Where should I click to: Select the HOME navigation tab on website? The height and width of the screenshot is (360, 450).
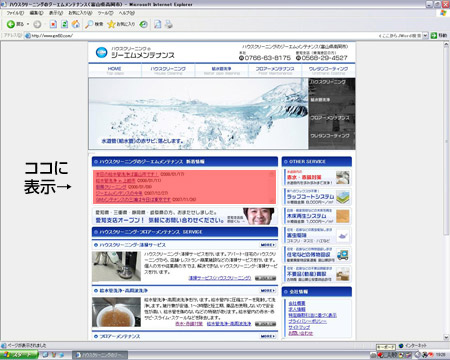tap(115, 70)
